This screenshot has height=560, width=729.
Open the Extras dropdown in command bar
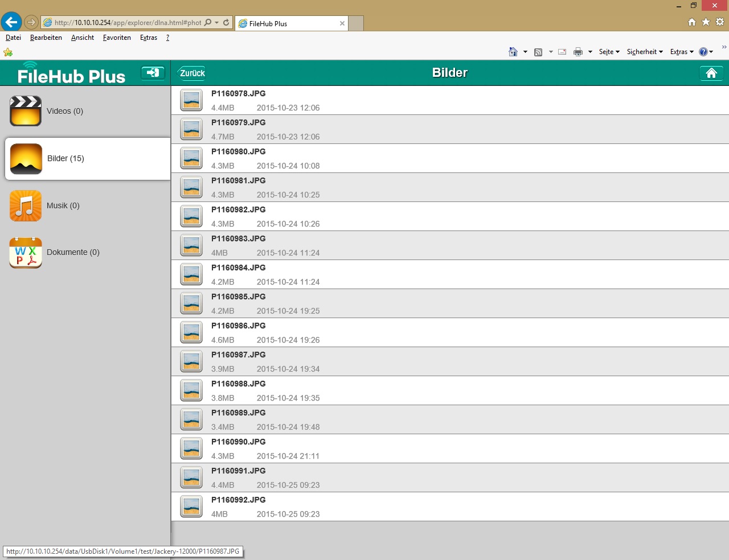tap(682, 52)
